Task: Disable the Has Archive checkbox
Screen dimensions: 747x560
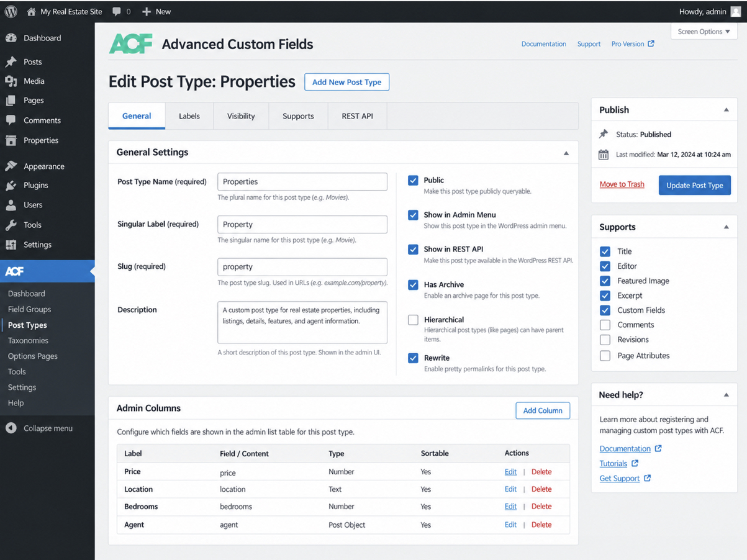Action: pos(413,284)
